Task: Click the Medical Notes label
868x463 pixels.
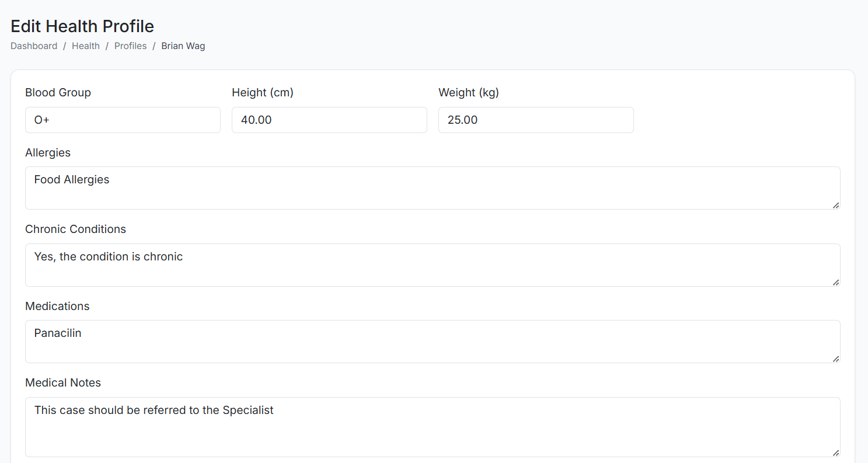Action: [63, 383]
